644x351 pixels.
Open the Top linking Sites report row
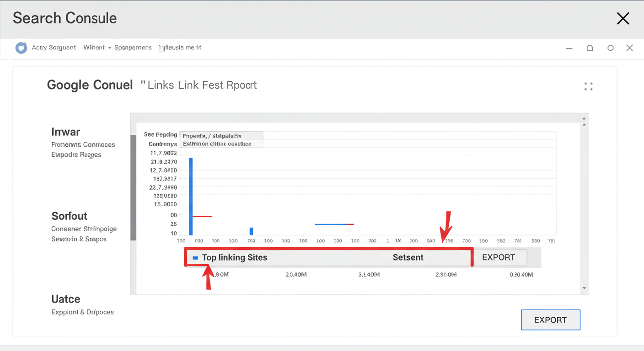click(235, 257)
